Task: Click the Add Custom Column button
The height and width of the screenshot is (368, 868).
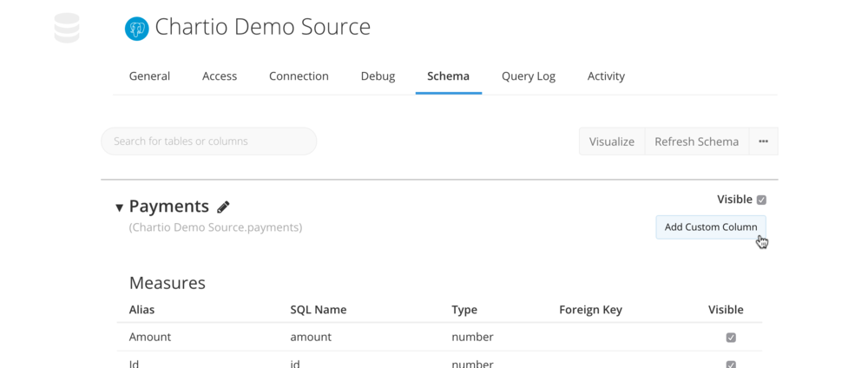Action: click(x=711, y=227)
